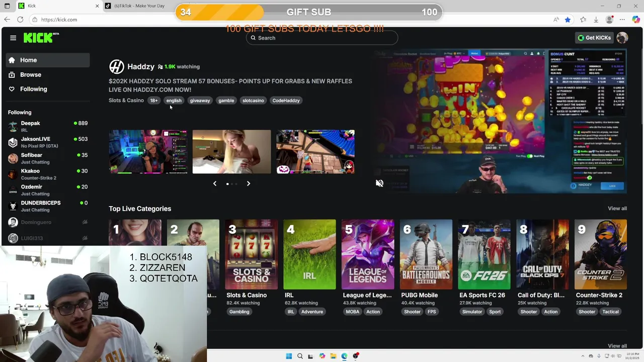Open the Call of Duty category thumbnail

pos(542,254)
